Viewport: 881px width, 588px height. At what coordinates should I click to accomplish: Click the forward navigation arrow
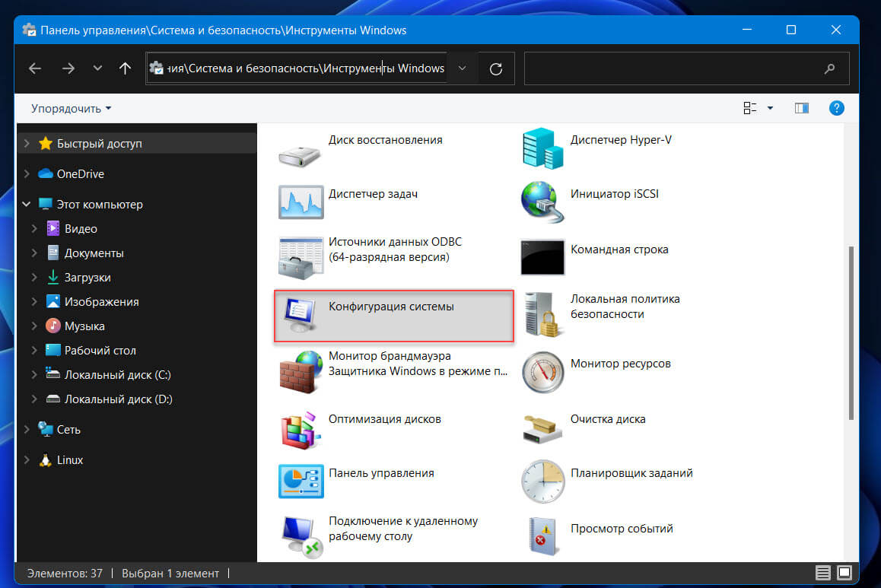(68, 68)
